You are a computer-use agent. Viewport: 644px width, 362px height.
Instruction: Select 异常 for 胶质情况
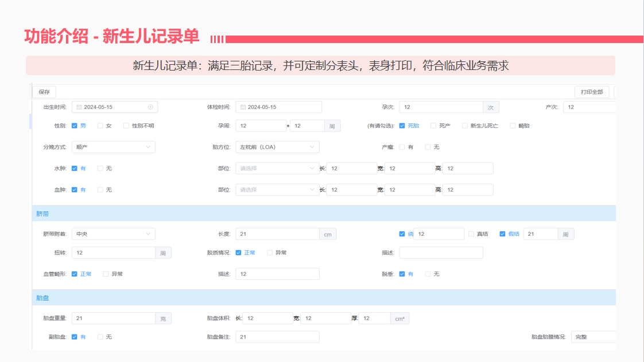click(269, 252)
